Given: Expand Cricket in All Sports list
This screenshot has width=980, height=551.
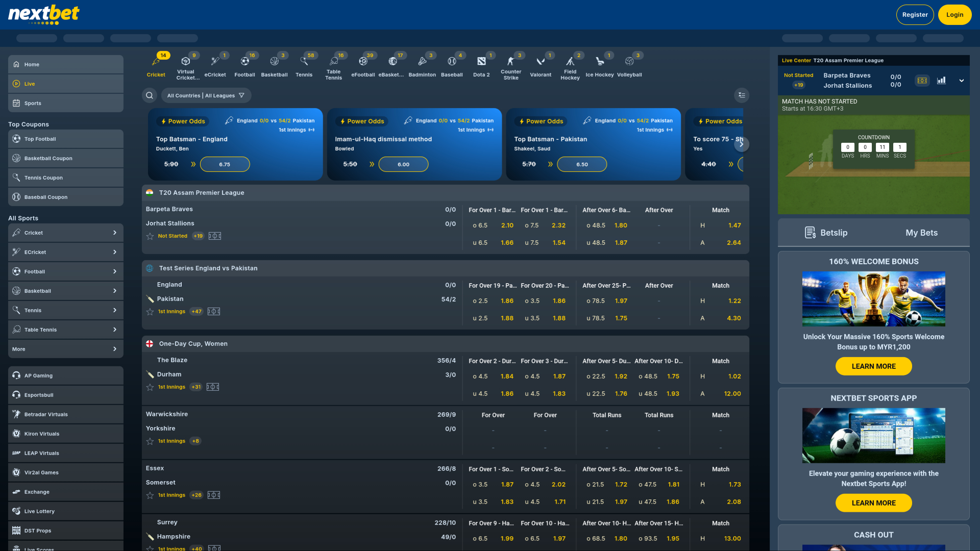Looking at the screenshot, I should [66, 233].
